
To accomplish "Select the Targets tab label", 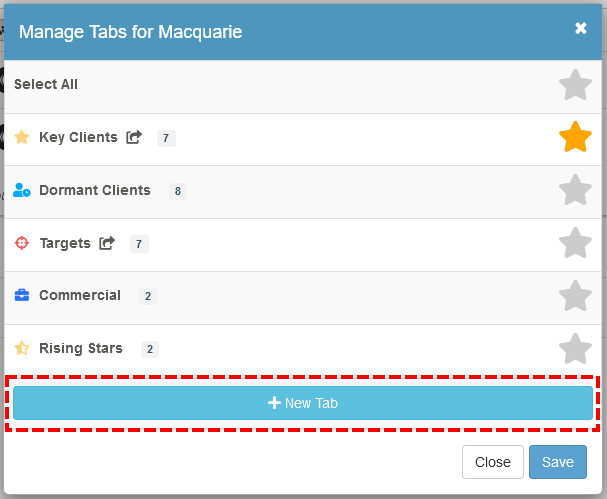I will click(65, 243).
